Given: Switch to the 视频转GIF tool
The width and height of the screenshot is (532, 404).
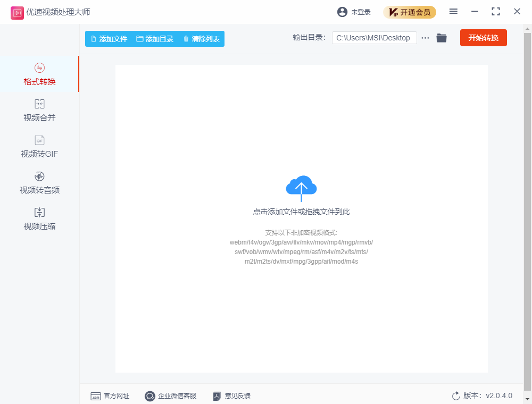Looking at the screenshot, I should point(39,147).
